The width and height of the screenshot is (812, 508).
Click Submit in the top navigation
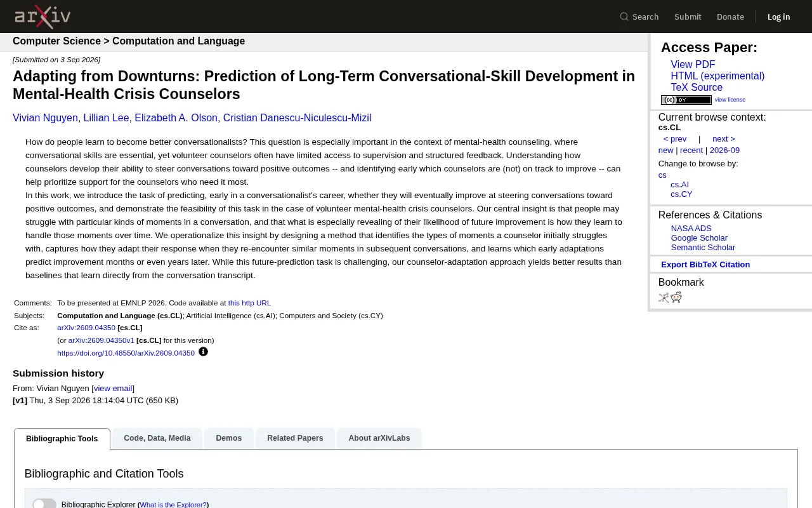[688, 17]
